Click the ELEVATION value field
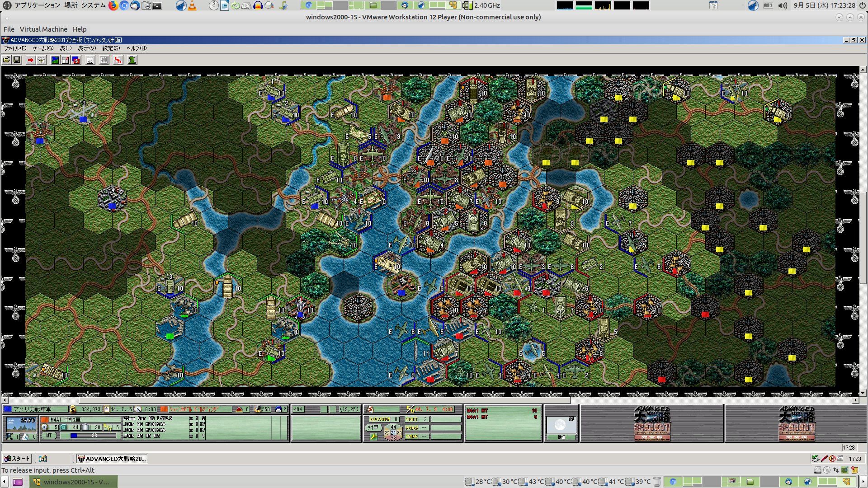868x488 pixels. coord(395,419)
